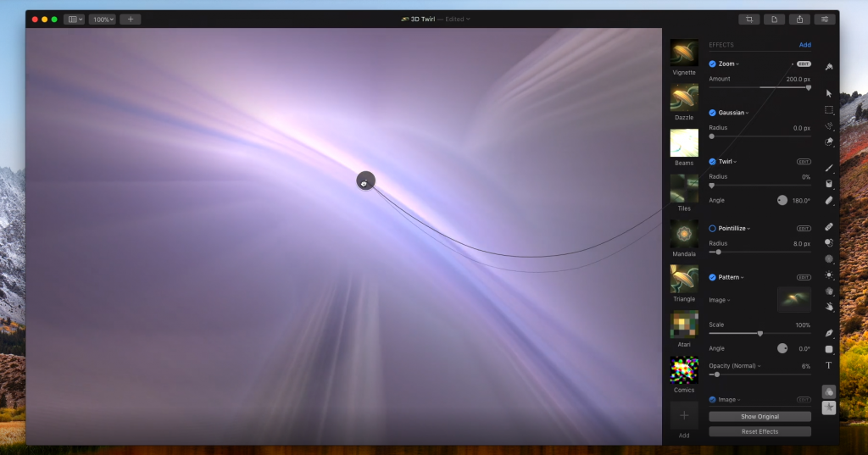Enable the Pointillize effect checkbox
This screenshot has width=868, height=455.
click(712, 229)
